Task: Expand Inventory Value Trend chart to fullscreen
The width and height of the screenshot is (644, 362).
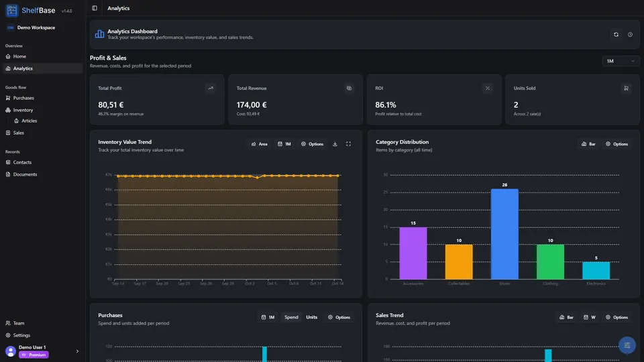Action: point(348,144)
